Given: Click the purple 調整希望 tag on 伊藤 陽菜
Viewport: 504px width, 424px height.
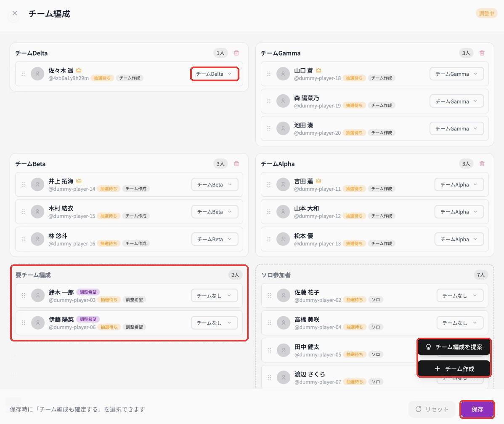Looking at the screenshot, I should click(88, 320).
